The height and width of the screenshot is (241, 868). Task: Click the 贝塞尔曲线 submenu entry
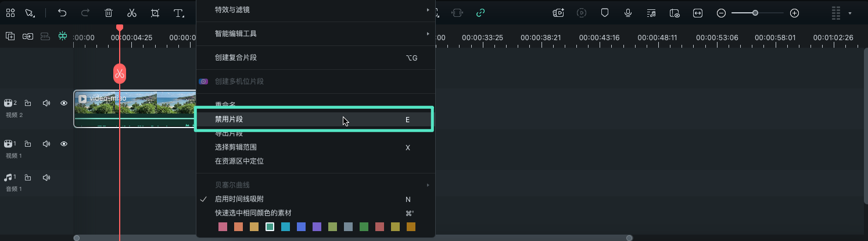pos(315,185)
